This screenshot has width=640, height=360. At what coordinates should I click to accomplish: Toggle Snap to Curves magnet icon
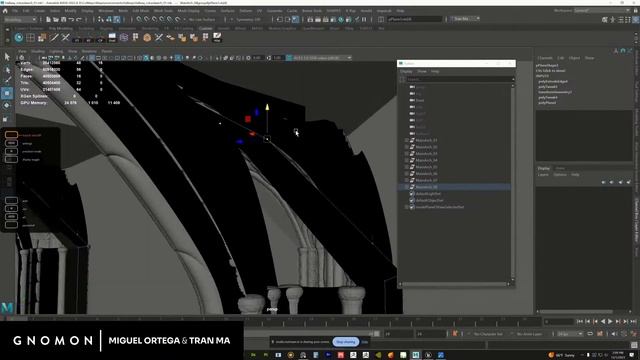point(147,19)
